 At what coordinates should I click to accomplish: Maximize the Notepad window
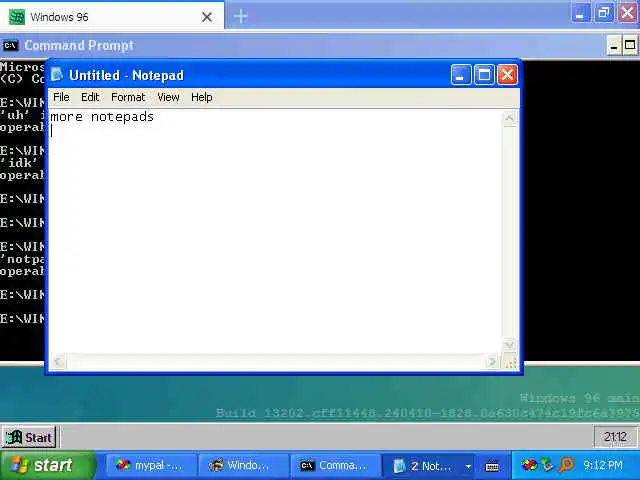pyautogui.click(x=484, y=75)
